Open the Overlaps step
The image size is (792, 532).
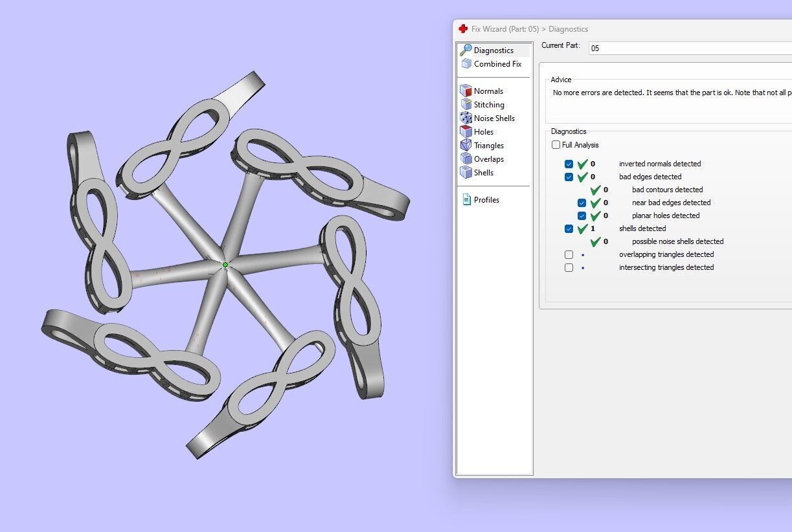pos(489,159)
